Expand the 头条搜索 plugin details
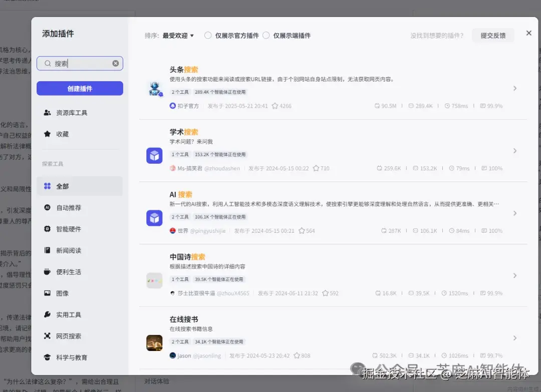The height and width of the screenshot is (392, 541). pos(515,88)
